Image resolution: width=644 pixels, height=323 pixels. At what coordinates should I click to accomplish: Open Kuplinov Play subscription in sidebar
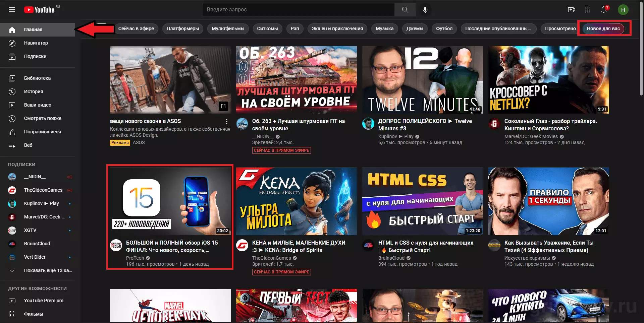tap(38, 203)
